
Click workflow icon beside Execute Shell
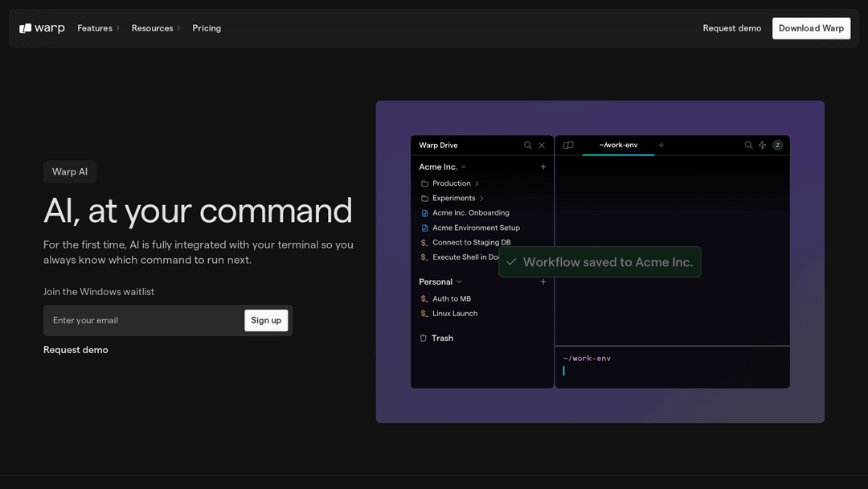tap(424, 257)
